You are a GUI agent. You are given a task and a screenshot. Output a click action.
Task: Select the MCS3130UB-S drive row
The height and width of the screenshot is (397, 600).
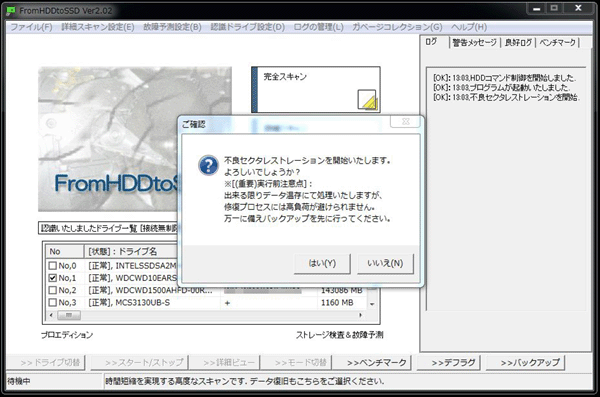pos(207,302)
